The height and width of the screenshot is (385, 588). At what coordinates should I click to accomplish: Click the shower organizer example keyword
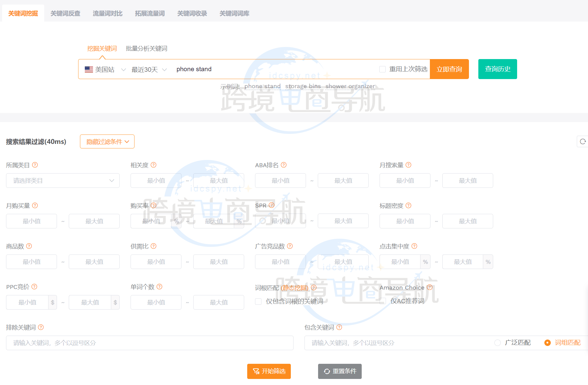[x=350, y=86]
